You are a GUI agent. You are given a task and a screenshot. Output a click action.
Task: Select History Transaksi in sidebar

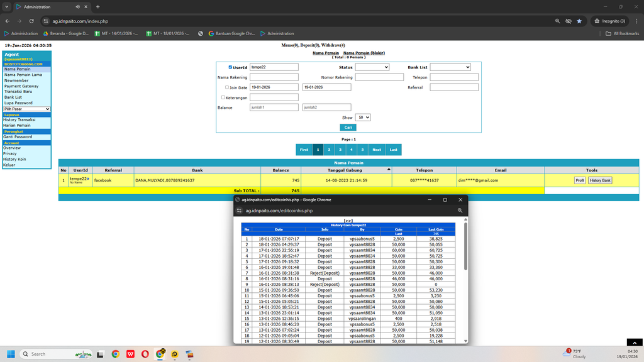click(x=19, y=120)
